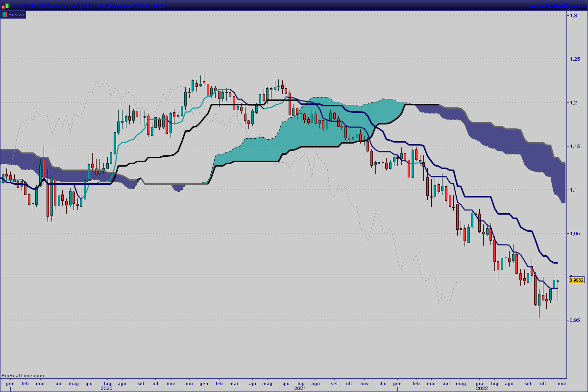Click the final nov label on time axis
588x392 pixels.
pos(562,383)
